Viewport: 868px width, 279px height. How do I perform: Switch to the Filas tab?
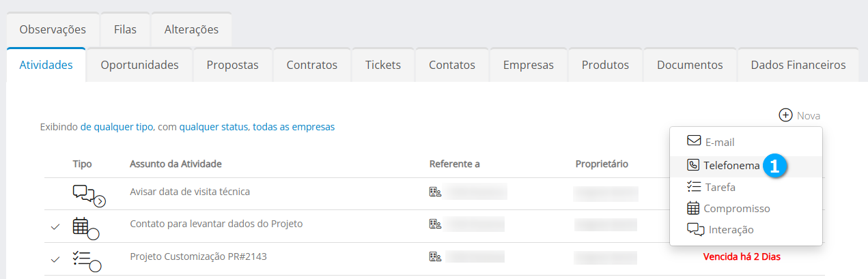pos(125,29)
